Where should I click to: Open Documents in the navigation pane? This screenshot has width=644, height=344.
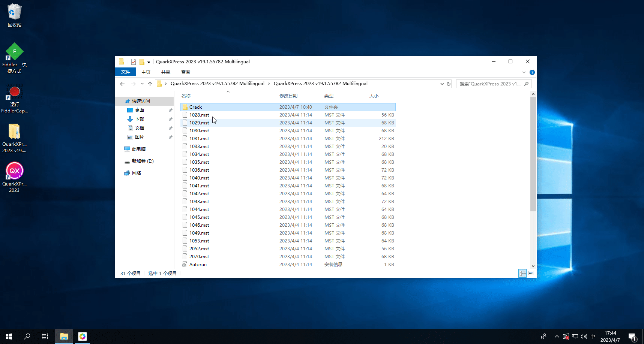tap(140, 128)
